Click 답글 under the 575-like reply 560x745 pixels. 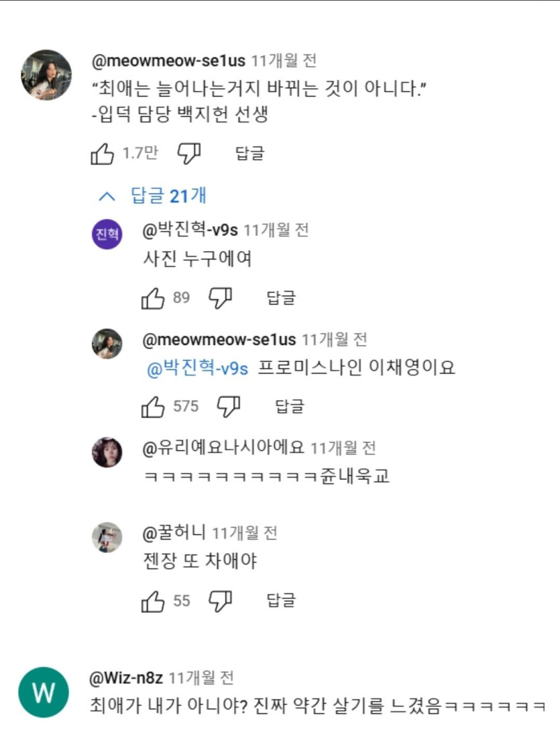[290, 406]
